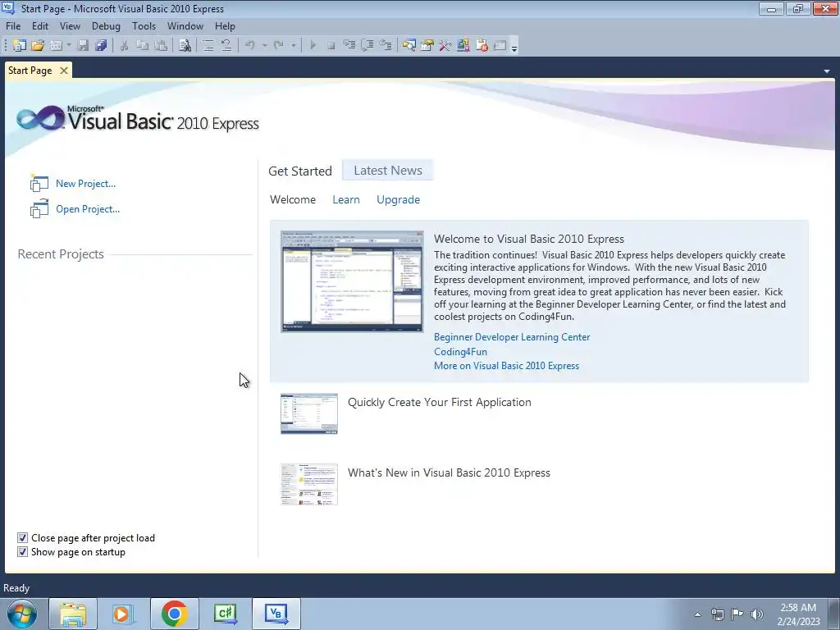Click the New Project icon beside the link

click(39, 183)
